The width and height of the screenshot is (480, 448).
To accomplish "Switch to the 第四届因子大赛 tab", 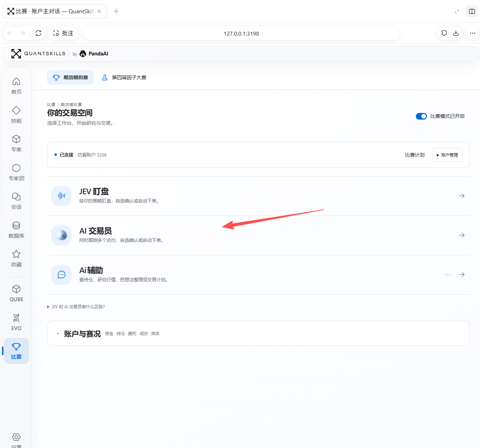I will (x=124, y=77).
